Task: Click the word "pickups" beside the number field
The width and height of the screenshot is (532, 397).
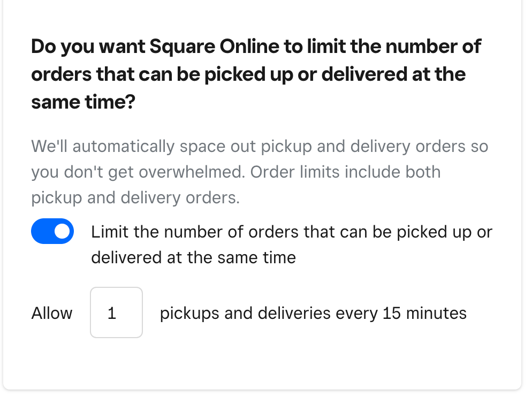Action: pos(189,313)
